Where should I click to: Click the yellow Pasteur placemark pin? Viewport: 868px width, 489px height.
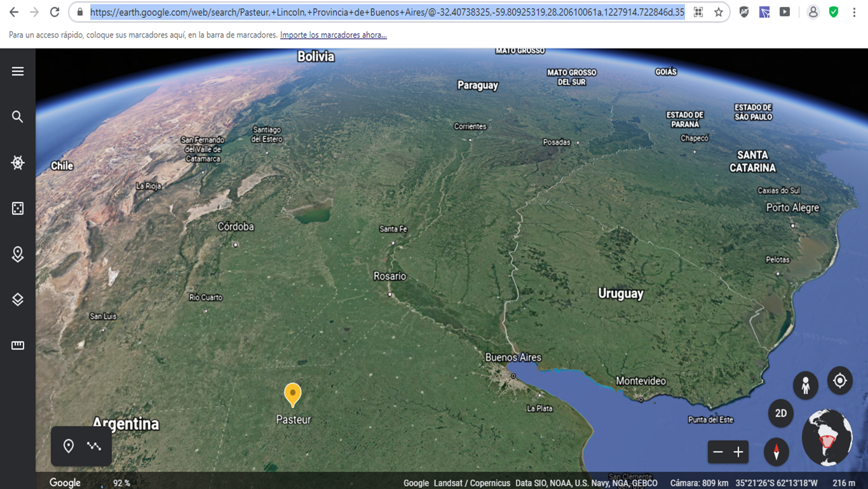click(292, 394)
